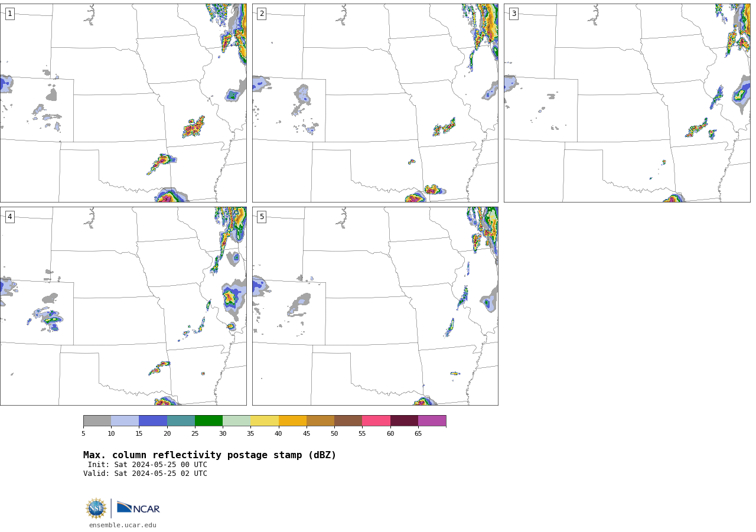Select the pale green 30-35 dBZ swatch
Viewport: 756px width, 532px height.
pos(237,421)
